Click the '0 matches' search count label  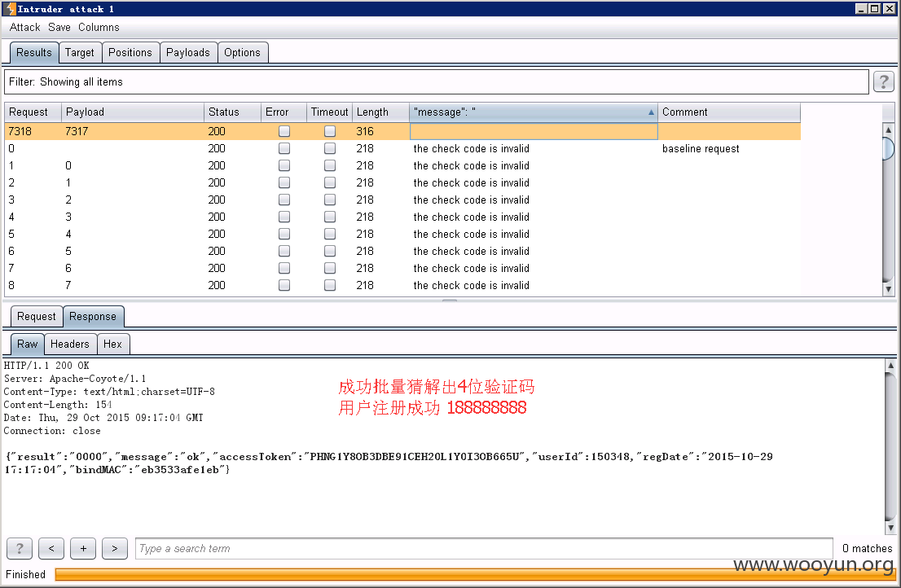(x=867, y=548)
